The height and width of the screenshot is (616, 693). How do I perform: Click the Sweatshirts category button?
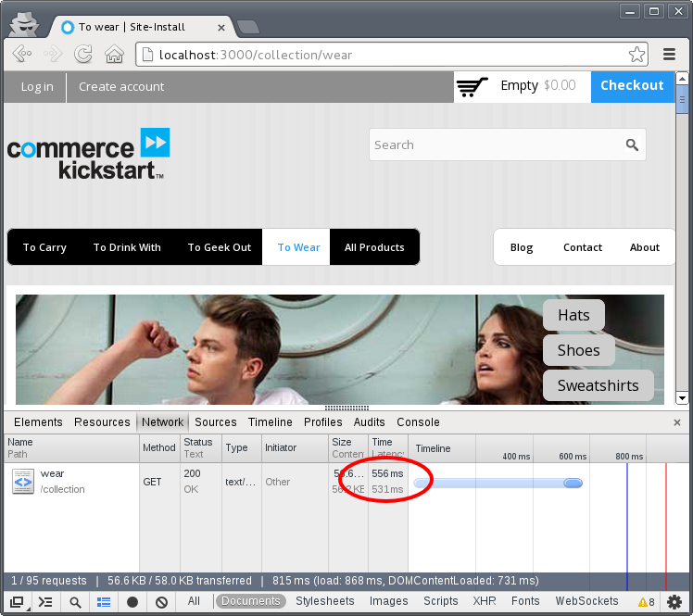pyautogui.click(x=598, y=385)
